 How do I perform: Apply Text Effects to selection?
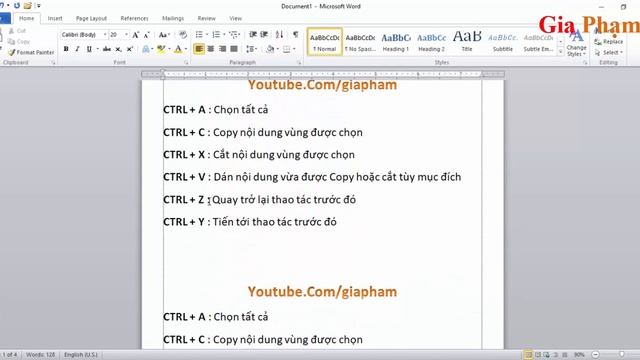click(x=146, y=49)
